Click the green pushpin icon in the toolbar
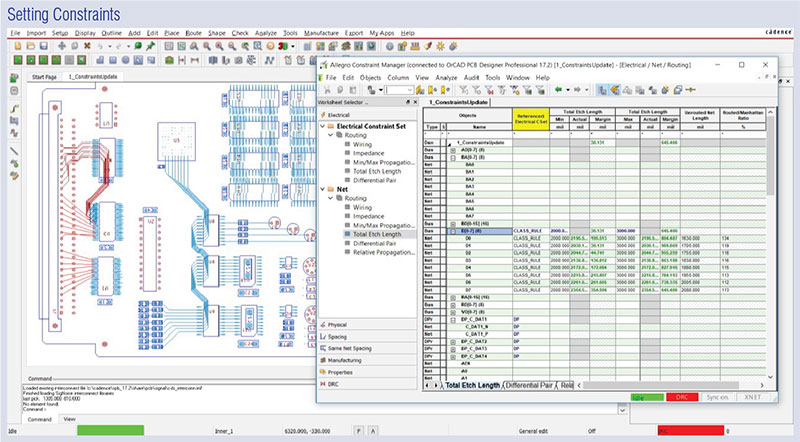Image resolution: width=800 pixels, height=442 pixels. coord(151,46)
